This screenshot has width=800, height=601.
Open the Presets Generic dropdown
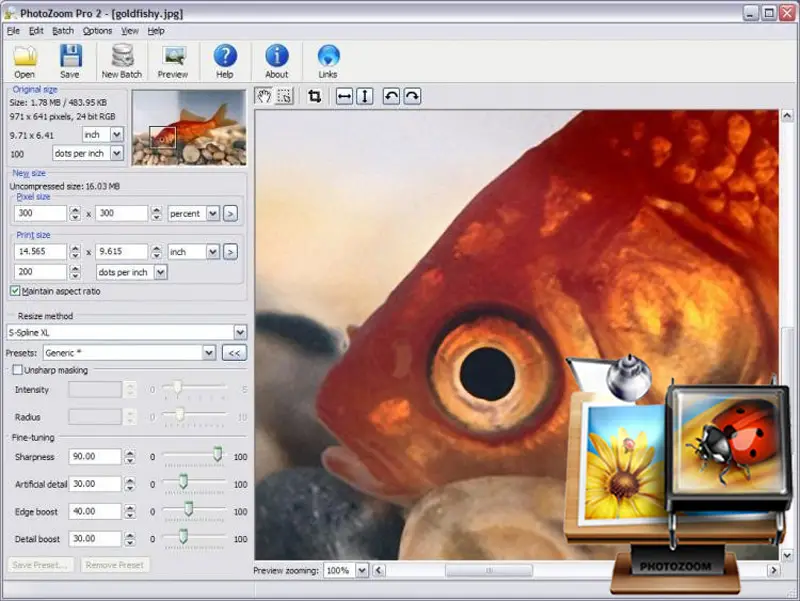(209, 352)
